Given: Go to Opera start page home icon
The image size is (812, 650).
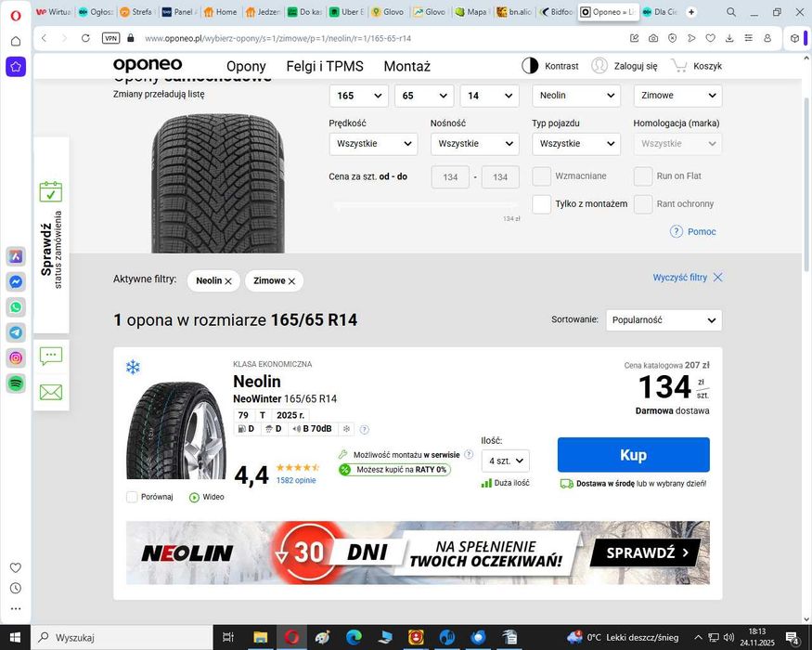Looking at the screenshot, I should pyautogui.click(x=16, y=41).
